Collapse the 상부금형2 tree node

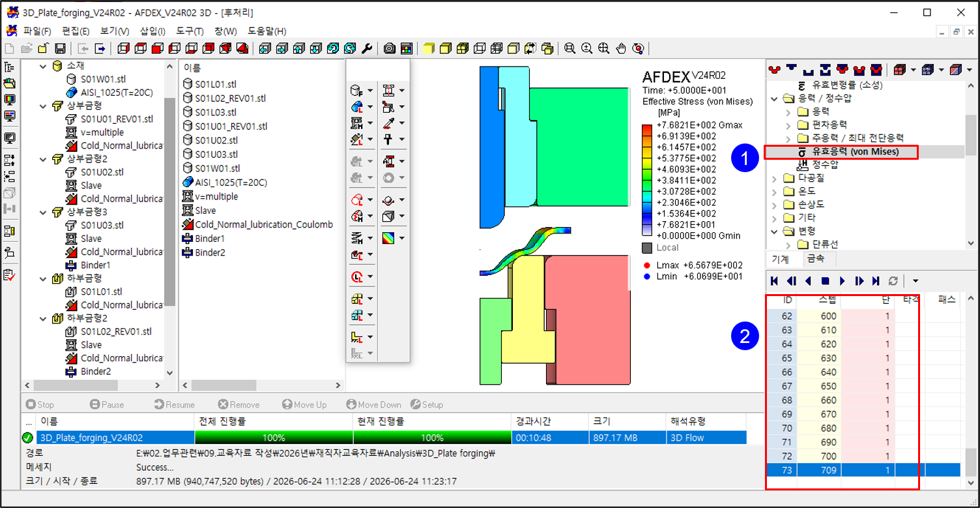(x=44, y=158)
